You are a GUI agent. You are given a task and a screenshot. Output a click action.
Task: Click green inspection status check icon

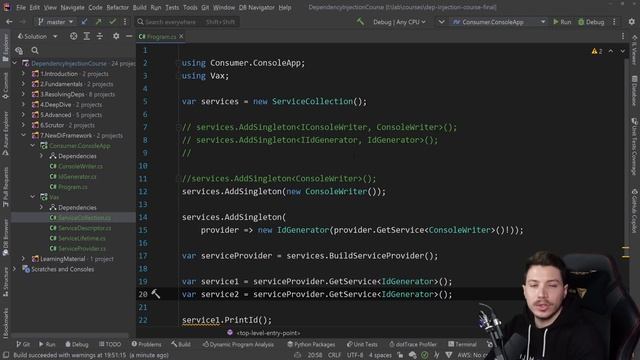tap(424, 355)
